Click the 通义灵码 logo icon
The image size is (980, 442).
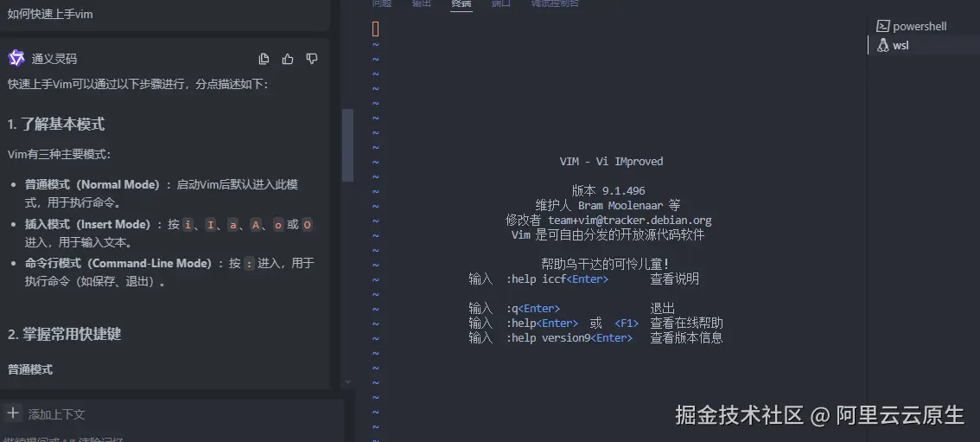point(16,58)
